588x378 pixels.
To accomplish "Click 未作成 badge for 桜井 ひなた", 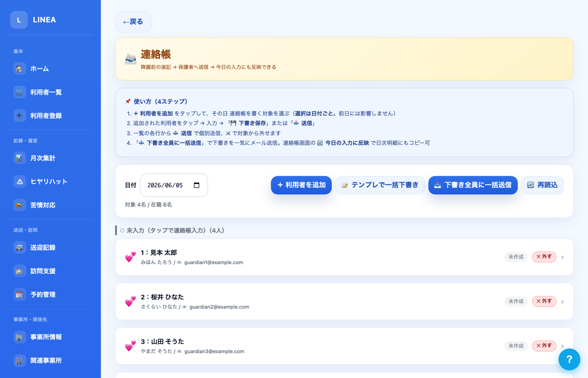I will tap(516, 301).
